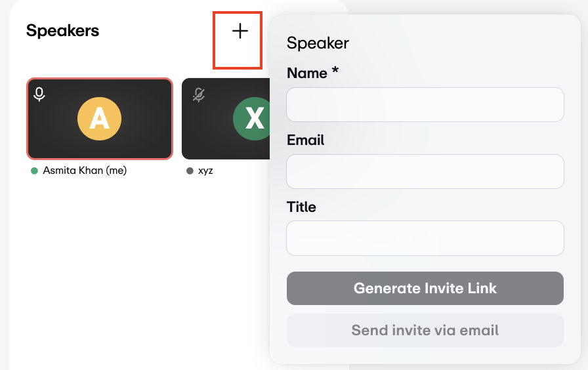Viewport: 588px width, 370px height.
Task: Click the Speaker popup panel heading
Action: pyautogui.click(x=318, y=43)
